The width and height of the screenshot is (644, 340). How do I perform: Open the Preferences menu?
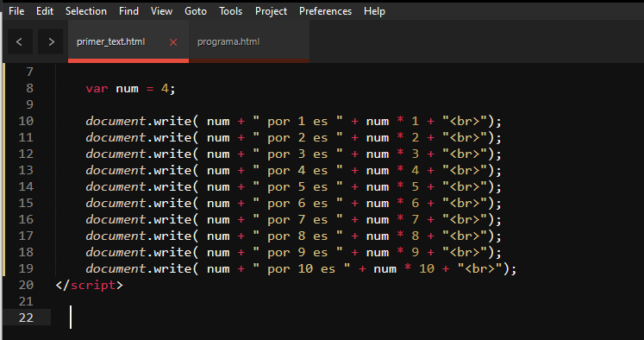pos(325,11)
